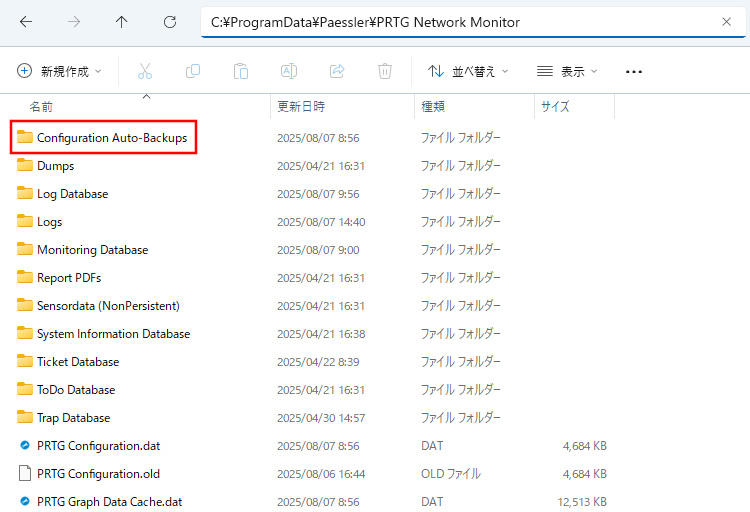
Task: Click the 'OLD ファイル' type cell
Action: pos(451,474)
